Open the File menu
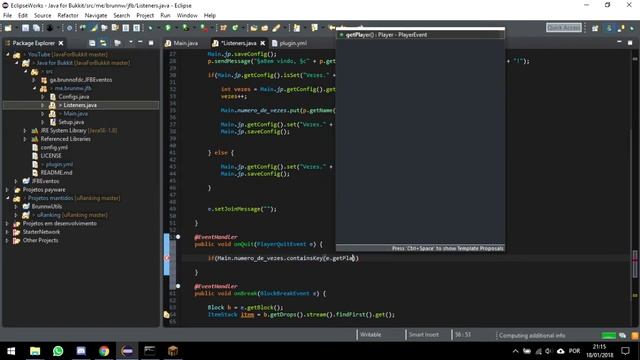Screen dimensions: 640x360 tap(7, 16)
